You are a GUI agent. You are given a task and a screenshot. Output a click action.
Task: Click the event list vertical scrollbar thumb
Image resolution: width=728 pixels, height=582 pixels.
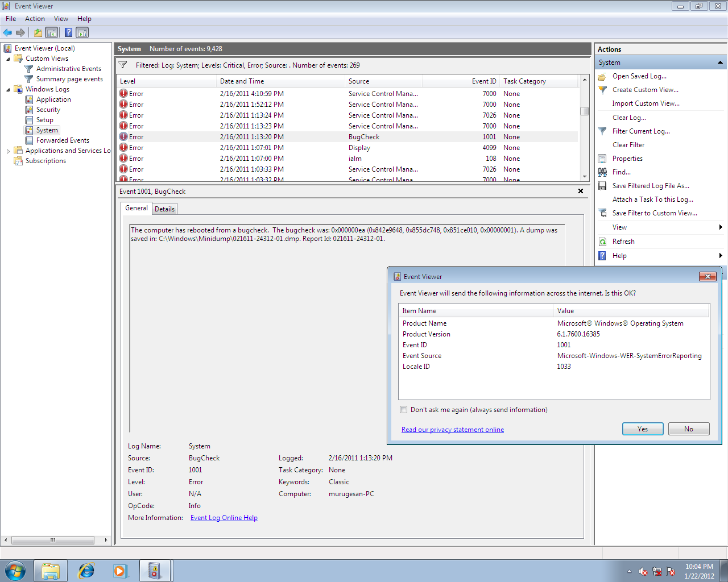coord(584,111)
